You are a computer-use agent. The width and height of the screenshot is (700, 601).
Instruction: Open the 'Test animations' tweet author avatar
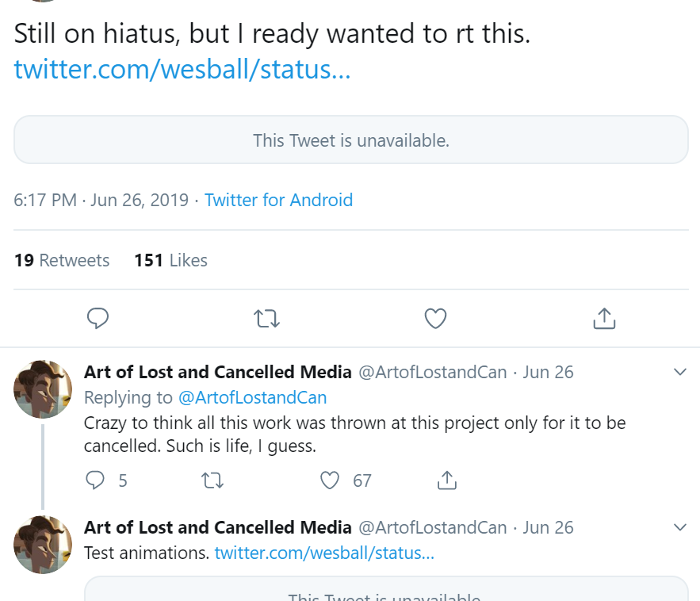43,544
